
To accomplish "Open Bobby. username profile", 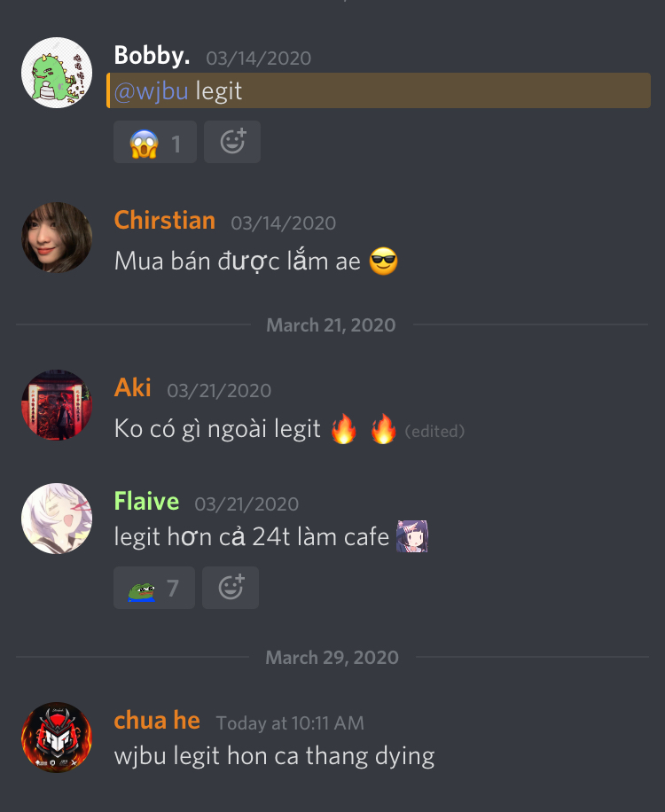I will (152, 55).
